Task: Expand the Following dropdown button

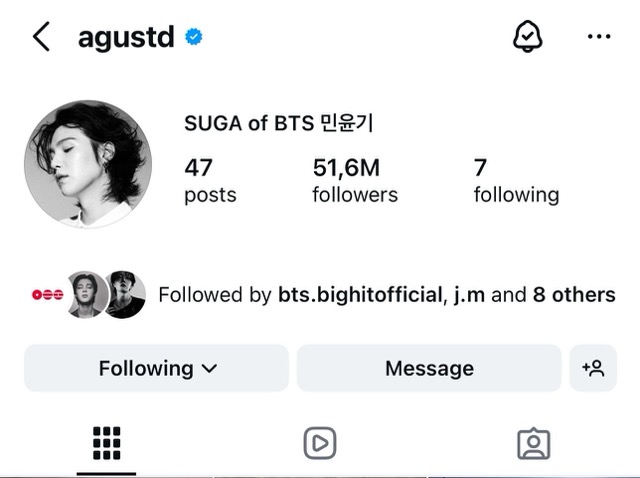Action: click(156, 368)
